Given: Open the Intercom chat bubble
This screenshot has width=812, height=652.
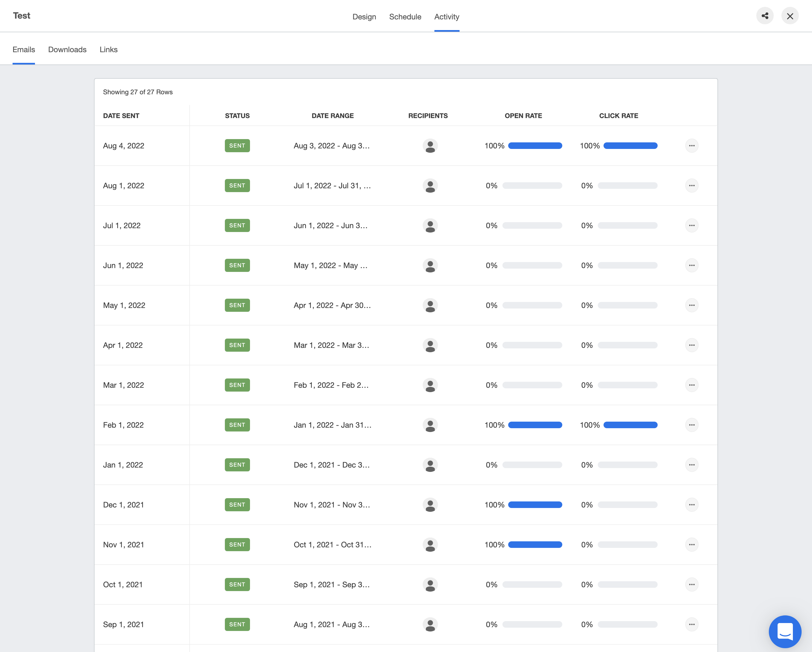Looking at the screenshot, I should pyautogui.click(x=785, y=632).
